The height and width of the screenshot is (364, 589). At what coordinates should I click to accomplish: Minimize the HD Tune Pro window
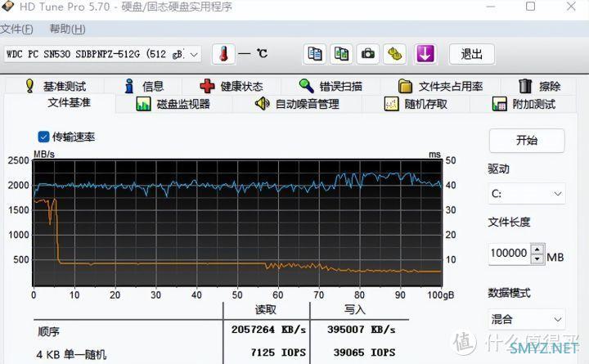[x=491, y=7]
